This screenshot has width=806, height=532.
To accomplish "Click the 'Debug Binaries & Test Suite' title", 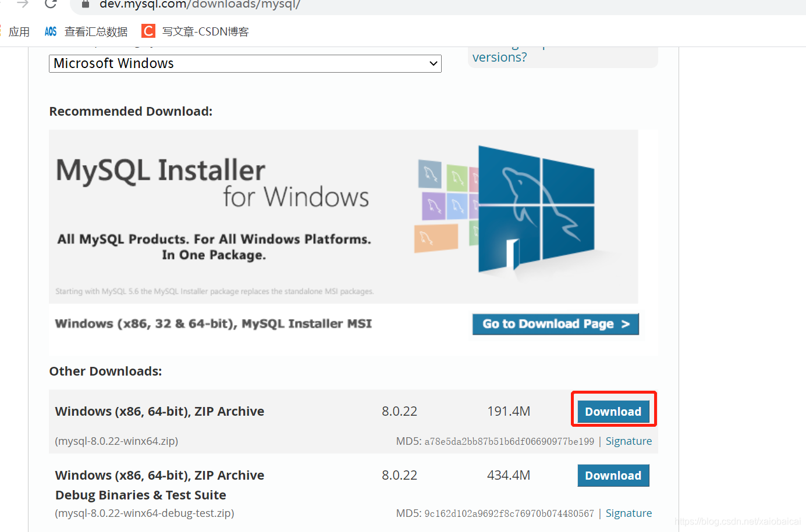I will pyautogui.click(x=141, y=495).
